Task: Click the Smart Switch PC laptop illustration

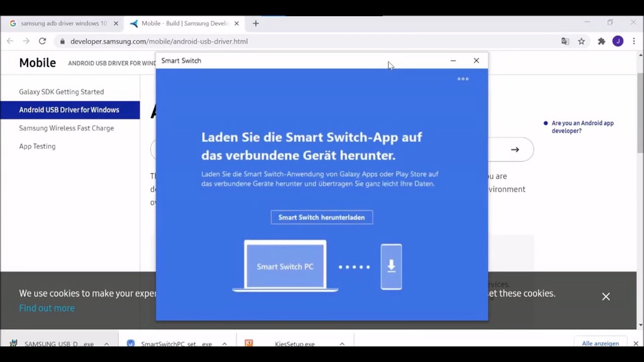Action: point(285,266)
